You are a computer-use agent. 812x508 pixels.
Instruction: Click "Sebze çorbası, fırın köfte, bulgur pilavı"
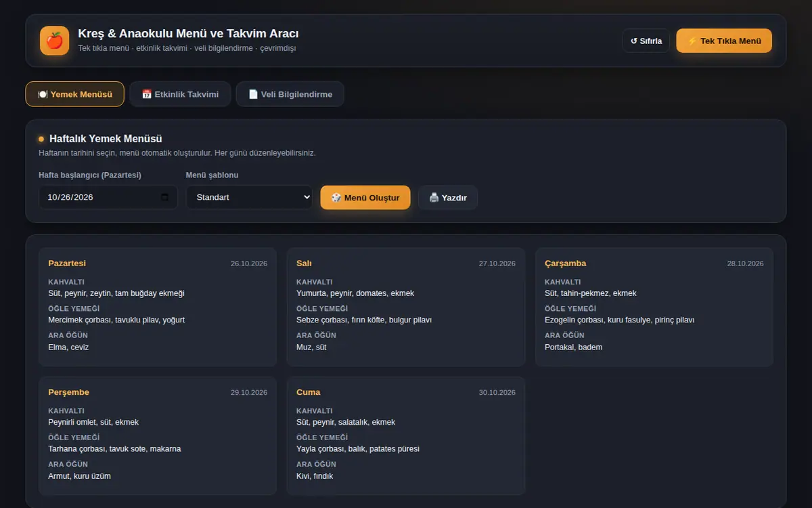[364, 320]
